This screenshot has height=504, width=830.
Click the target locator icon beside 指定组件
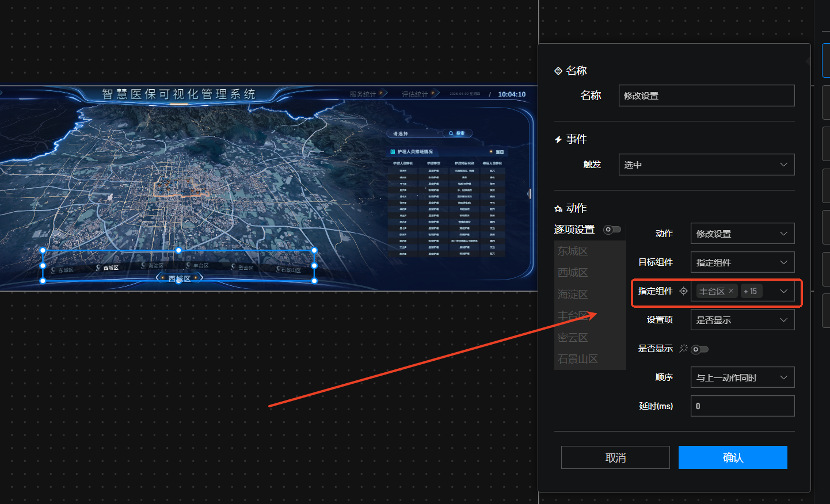click(x=683, y=291)
